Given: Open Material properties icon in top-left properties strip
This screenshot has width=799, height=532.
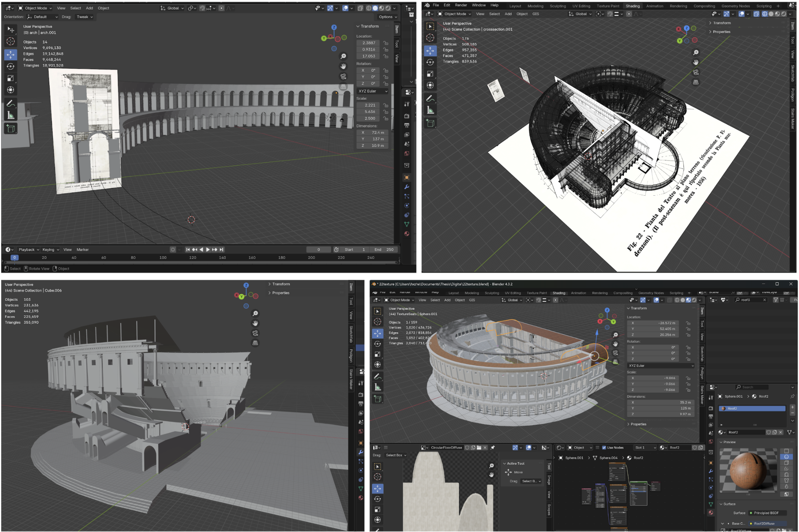Looking at the screenshot, I should click(407, 234).
